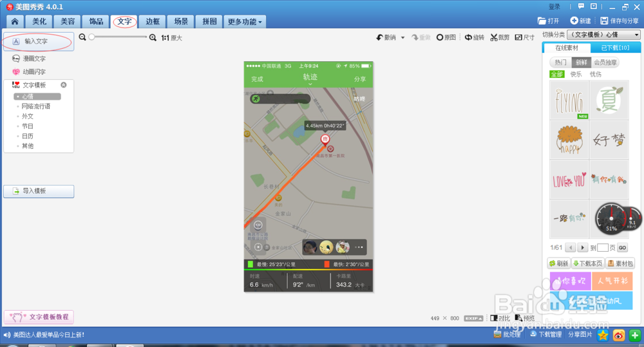
Task: Open the 切换分类 category dropdown
Action: (604, 35)
